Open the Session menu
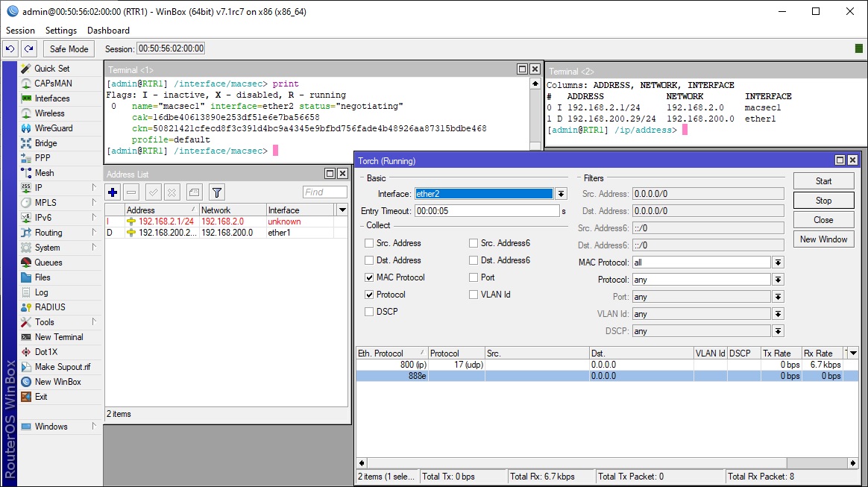The width and height of the screenshot is (868, 487). coord(19,31)
